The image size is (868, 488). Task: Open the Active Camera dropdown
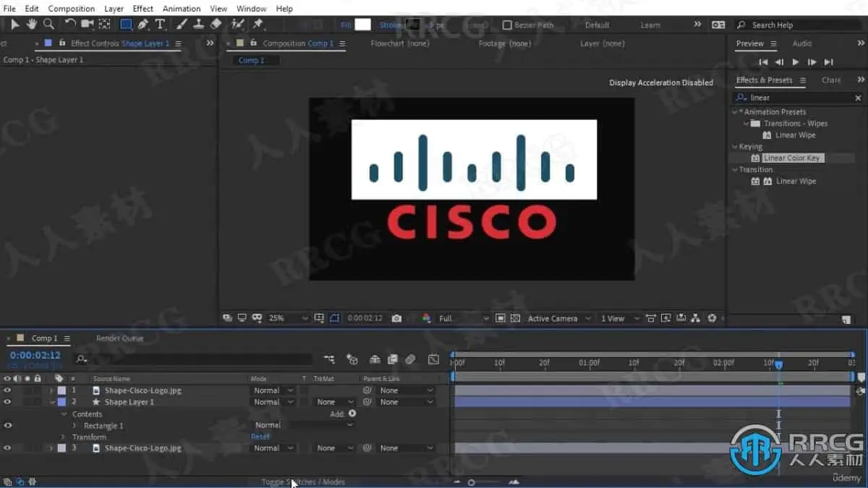tap(558, 318)
